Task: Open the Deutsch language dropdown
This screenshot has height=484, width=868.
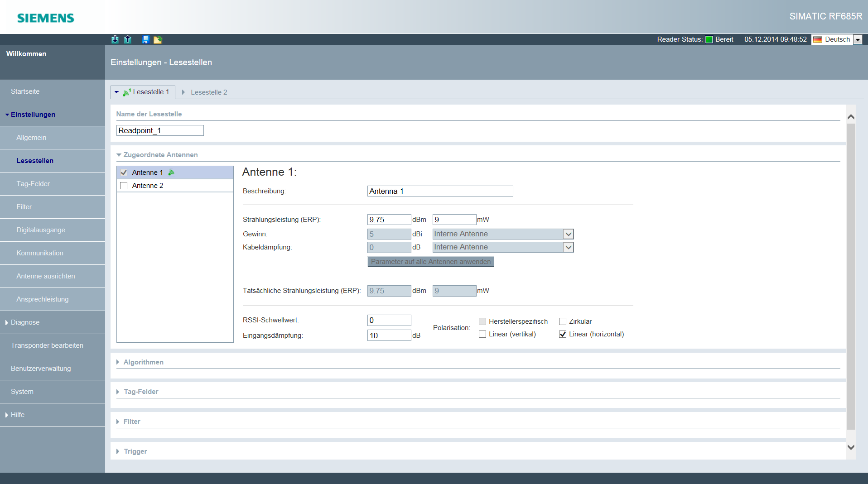Action: pyautogui.click(x=858, y=39)
